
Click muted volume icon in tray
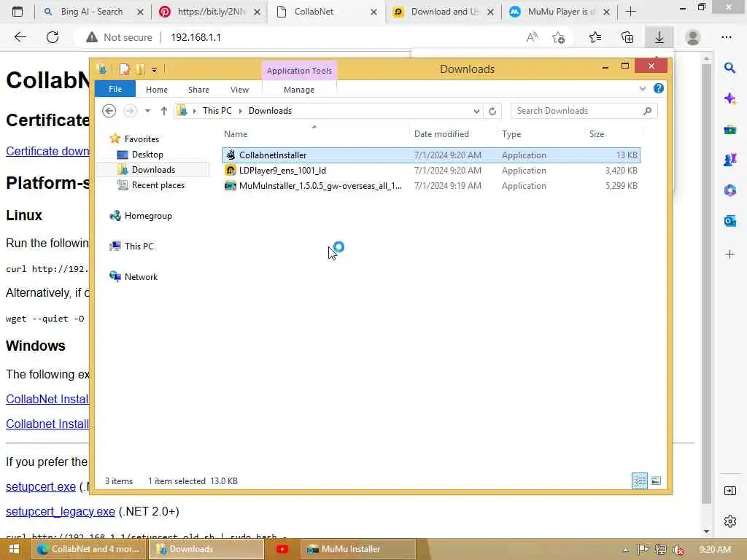[x=678, y=550]
